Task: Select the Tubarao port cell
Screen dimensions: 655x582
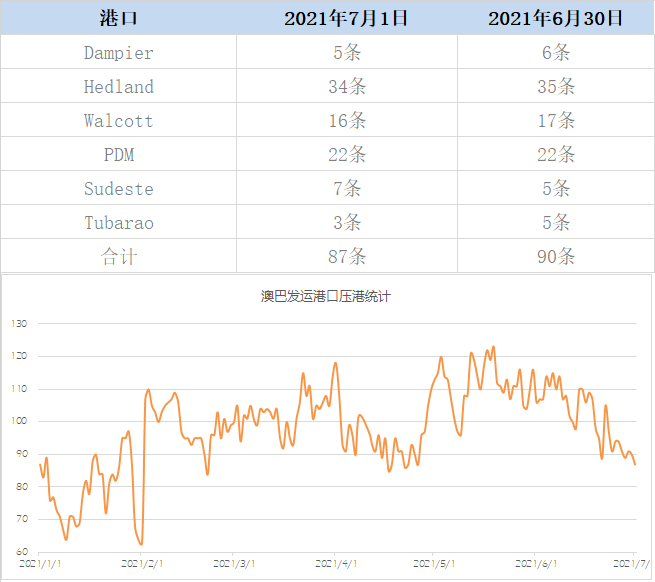Action: point(119,223)
